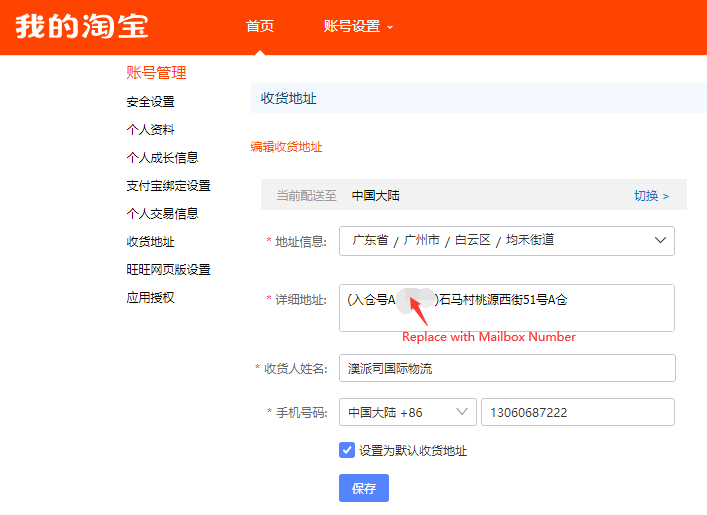Viewport: 707px width, 515px height.
Task: Click the 编辑收货地址 heading text
Action: click(x=286, y=147)
